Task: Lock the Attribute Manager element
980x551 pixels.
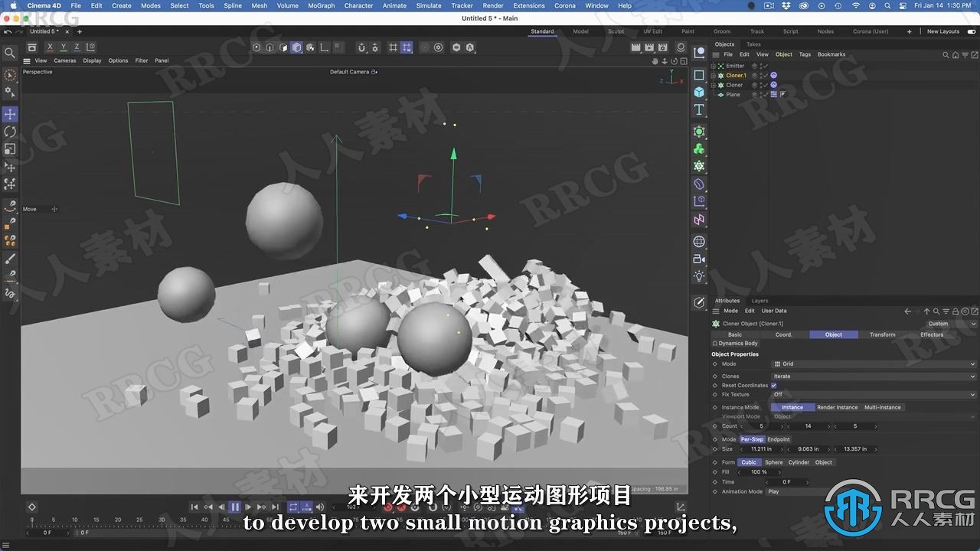Action: (x=956, y=311)
